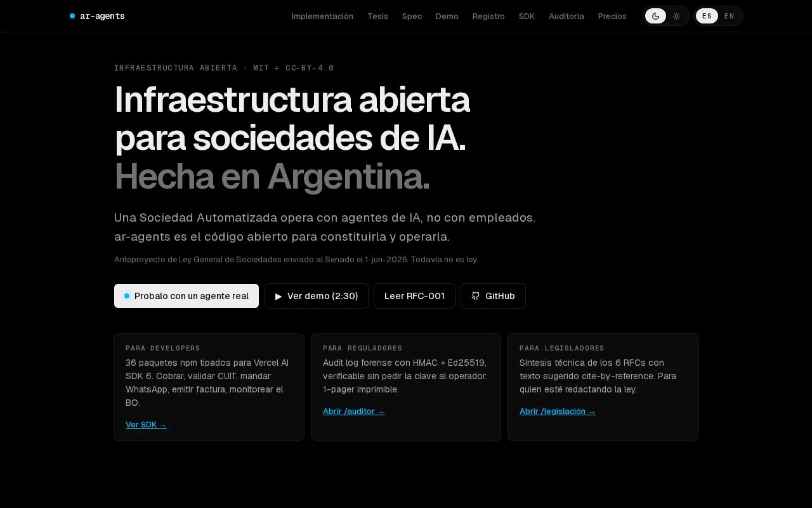Open the Tesis nav item
Screen dimensions: 812x508
pyautogui.click(x=377, y=16)
